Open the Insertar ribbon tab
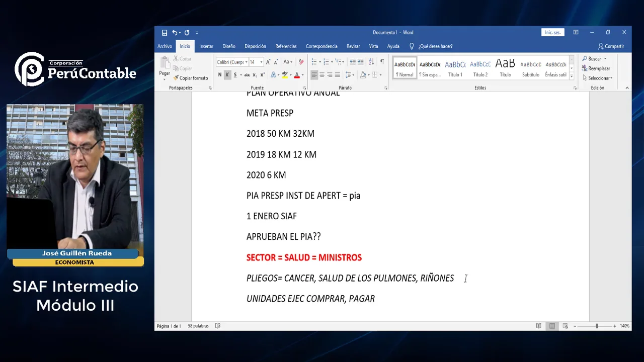Viewport: 644px width, 362px height. click(x=206, y=46)
